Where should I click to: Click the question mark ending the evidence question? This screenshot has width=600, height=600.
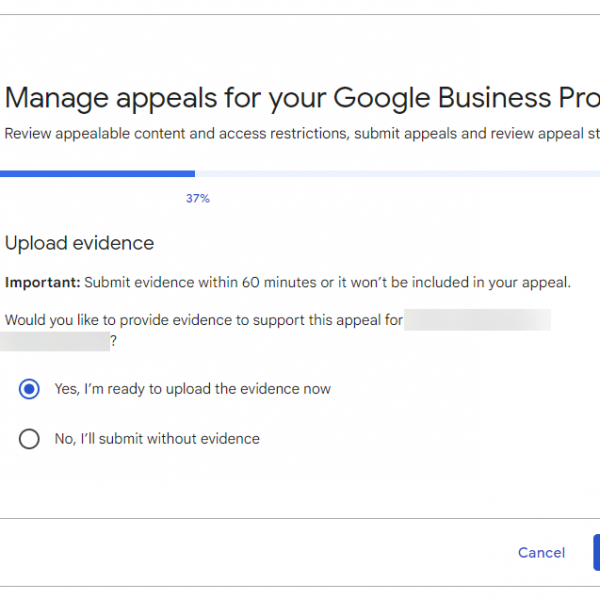pos(113,342)
